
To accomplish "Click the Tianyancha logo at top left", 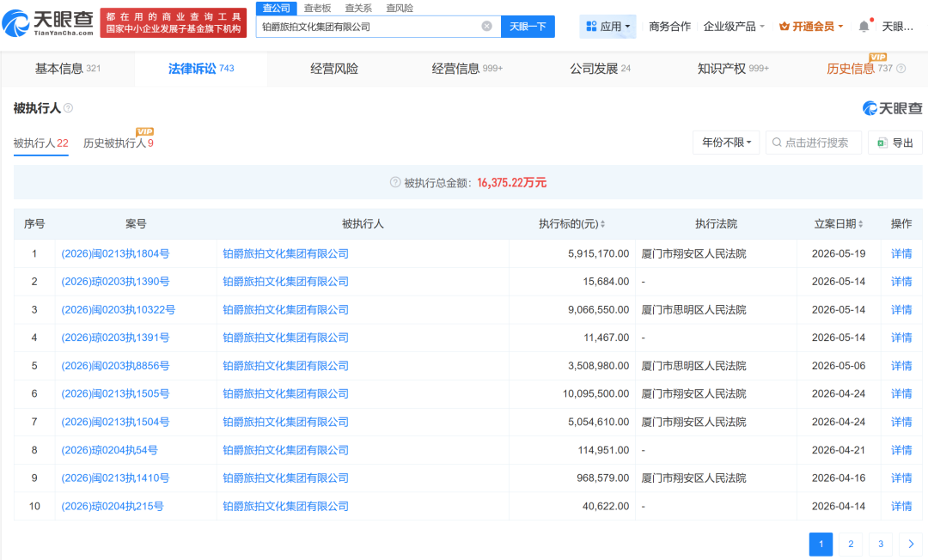I will pyautogui.click(x=48, y=22).
